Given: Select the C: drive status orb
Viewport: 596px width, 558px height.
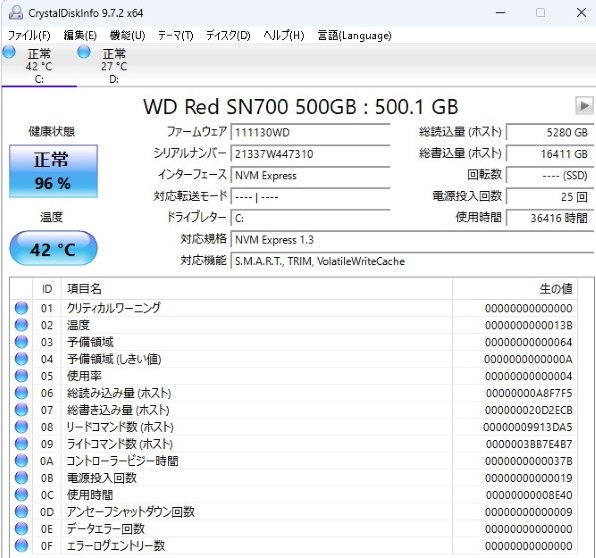Looking at the screenshot, I should point(9,52).
